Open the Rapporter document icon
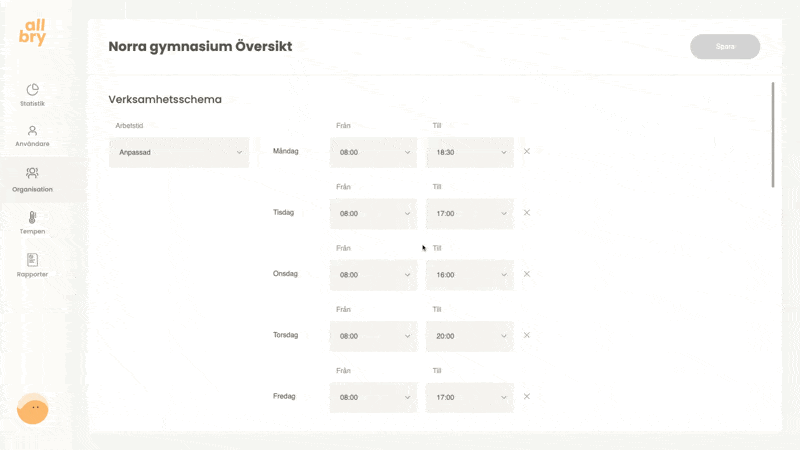This screenshot has height=450, width=800. 32,259
